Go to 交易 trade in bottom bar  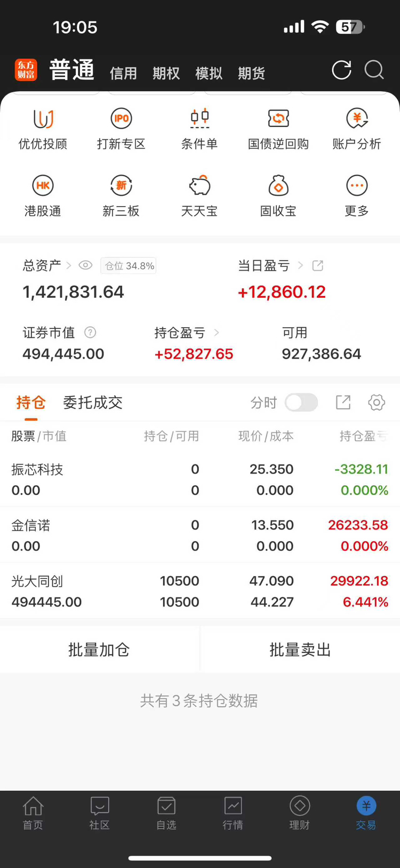pyautogui.click(x=366, y=813)
